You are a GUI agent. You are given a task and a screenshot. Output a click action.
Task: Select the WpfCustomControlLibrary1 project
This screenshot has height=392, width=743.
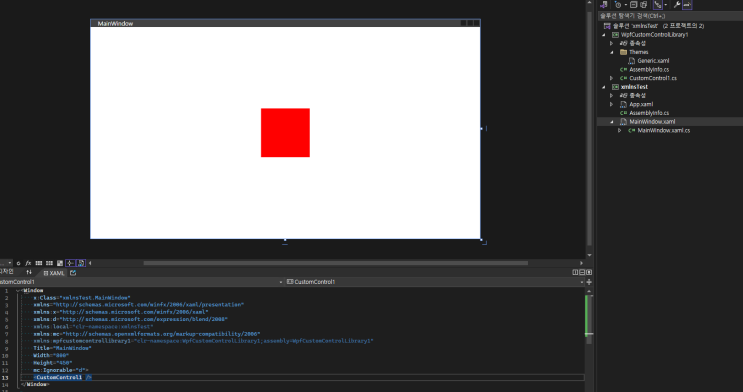[654, 35]
